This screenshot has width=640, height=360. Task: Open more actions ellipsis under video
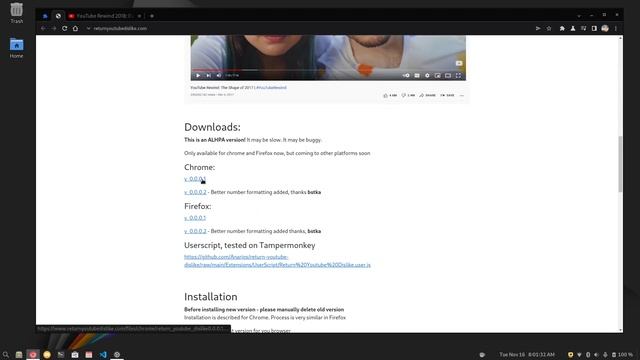(462, 96)
